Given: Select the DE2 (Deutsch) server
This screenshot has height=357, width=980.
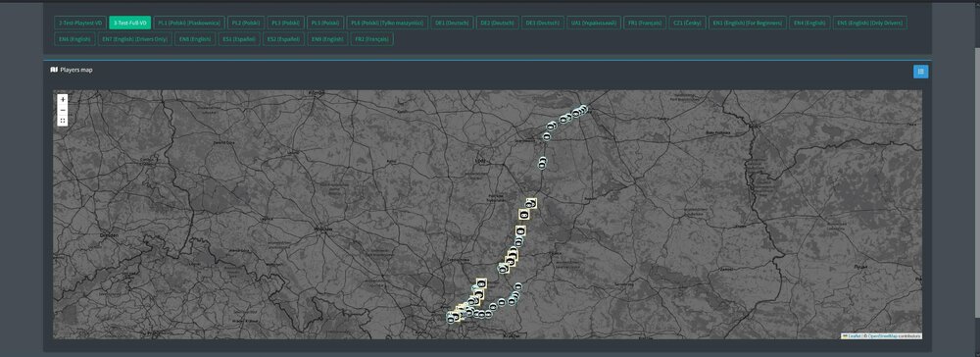Looking at the screenshot, I should pyautogui.click(x=497, y=23).
